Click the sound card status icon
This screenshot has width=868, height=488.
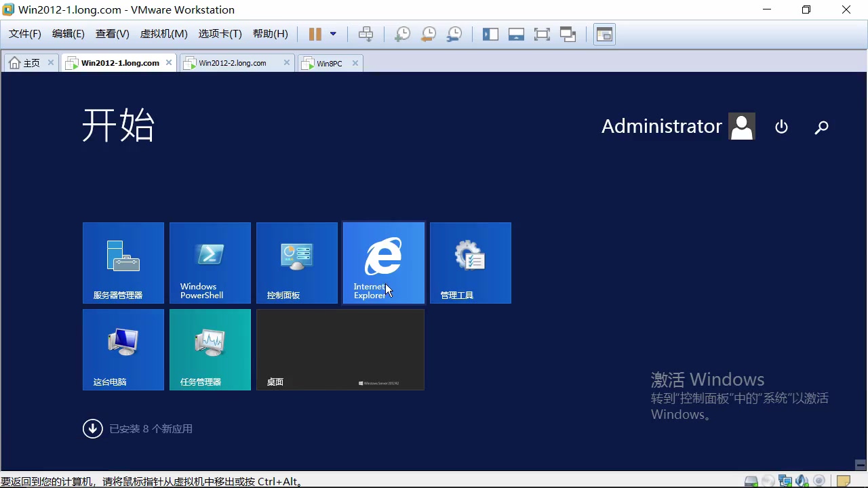pos(802,481)
